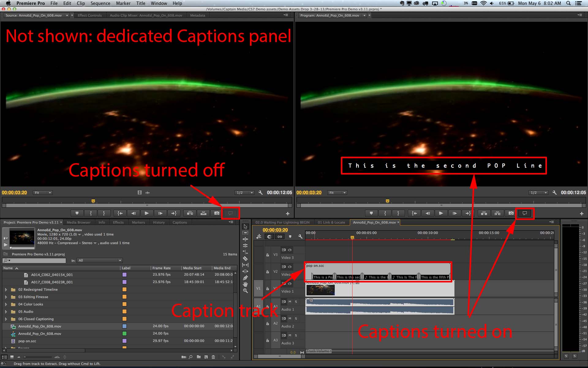This screenshot has height=368, width=588.
Task: Mark In point in Program monitor
Action: point(385,213)
